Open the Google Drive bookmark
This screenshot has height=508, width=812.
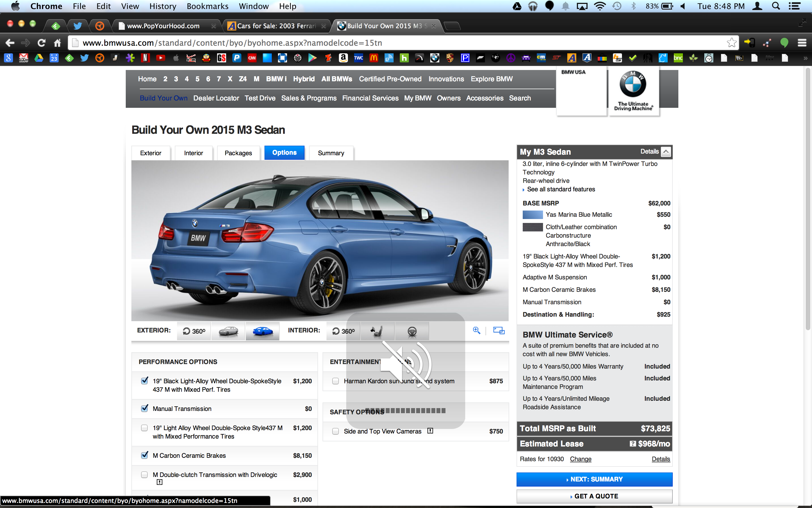click(x=39, y=58)
